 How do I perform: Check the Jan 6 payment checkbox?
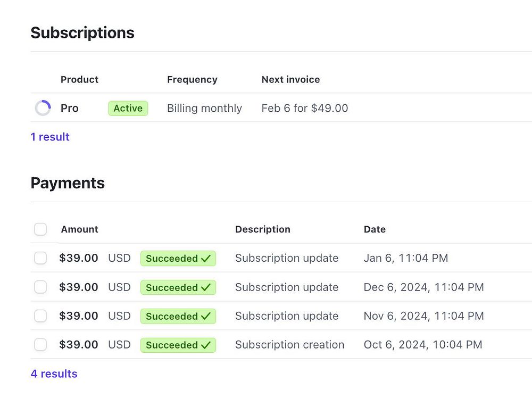coord(40,258)
